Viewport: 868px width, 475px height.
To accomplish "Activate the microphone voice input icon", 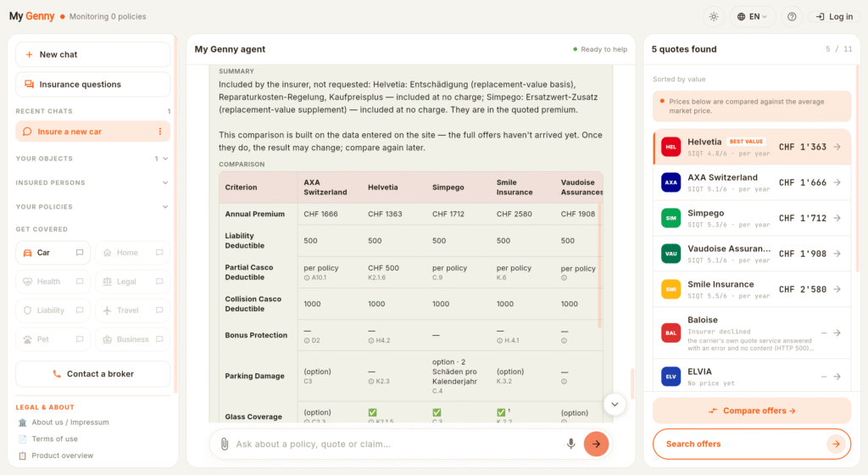I will (570, 444).
